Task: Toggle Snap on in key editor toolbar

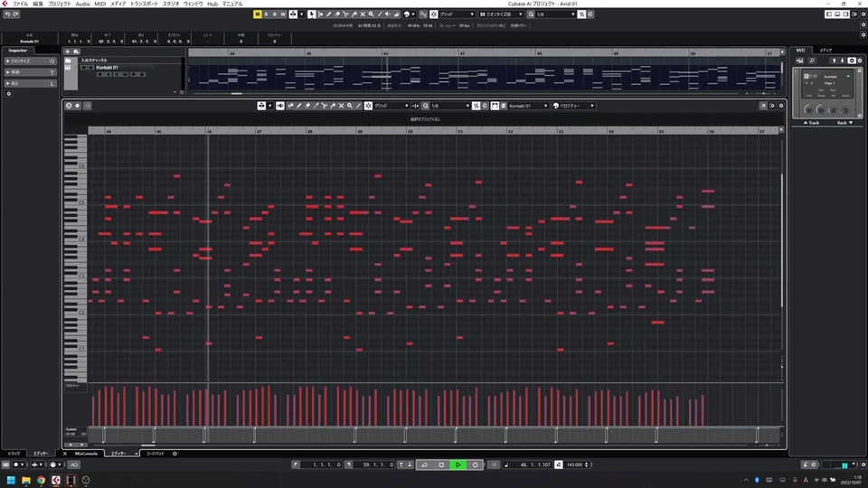Action: 369,106
